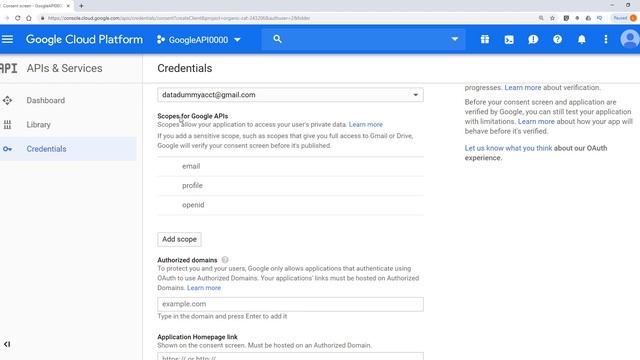
Task: Open the send feedback icon
Action: click(x=533, y=40)
